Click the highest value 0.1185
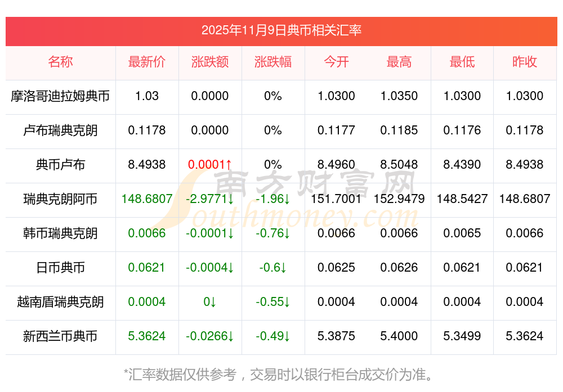Viewport: 563px width, 392px height. pos(399,130)
